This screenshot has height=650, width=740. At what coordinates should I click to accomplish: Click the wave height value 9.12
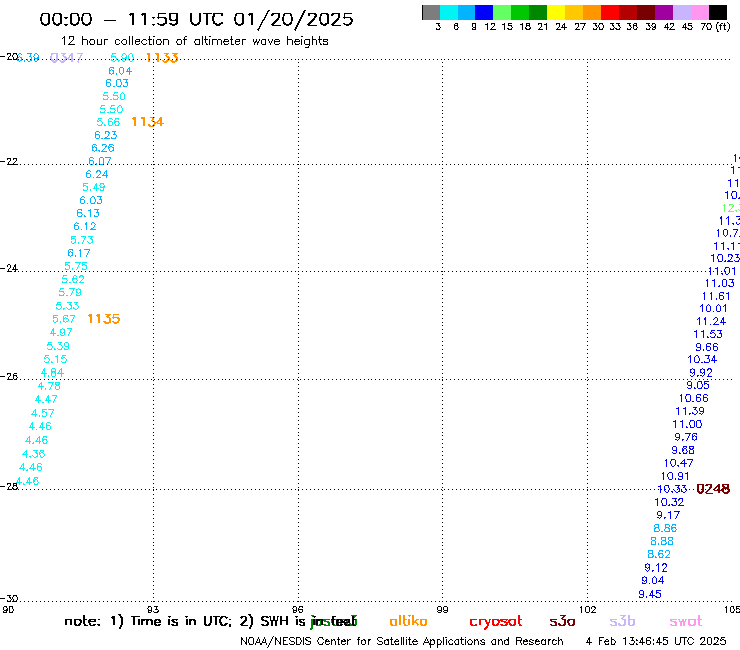(x=656, y=568)
